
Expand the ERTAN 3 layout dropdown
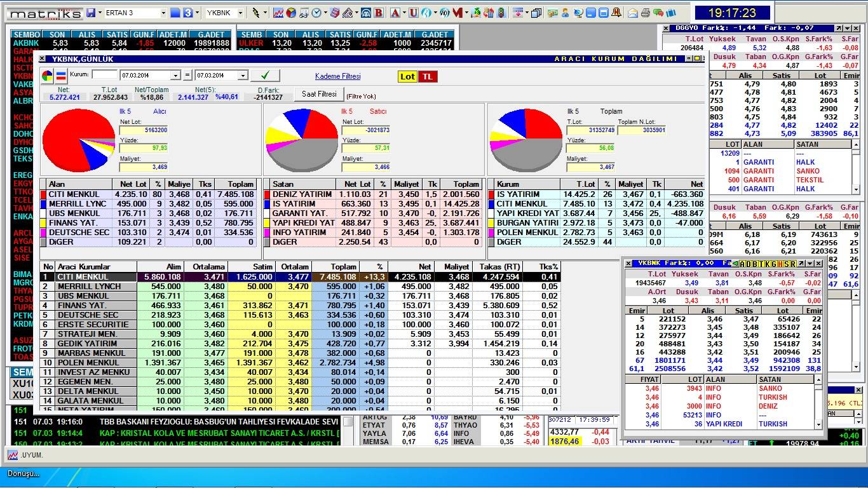pos(163,13)
